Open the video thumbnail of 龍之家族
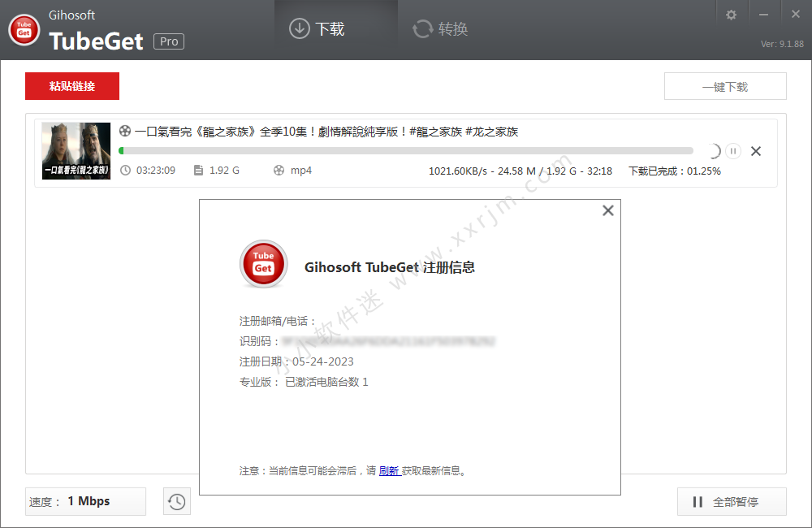Screen dimensions: 812x528 tap(76, 151)
